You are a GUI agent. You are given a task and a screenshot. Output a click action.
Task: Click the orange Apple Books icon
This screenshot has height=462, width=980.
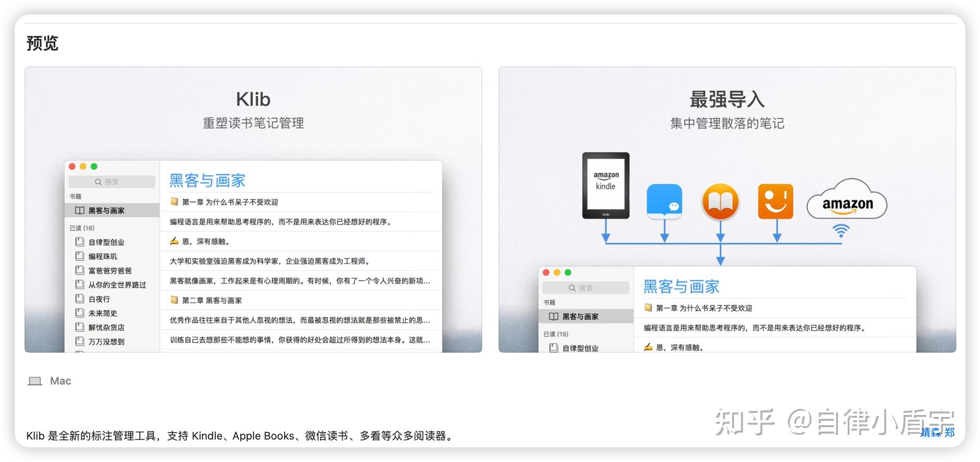(720, 202)
